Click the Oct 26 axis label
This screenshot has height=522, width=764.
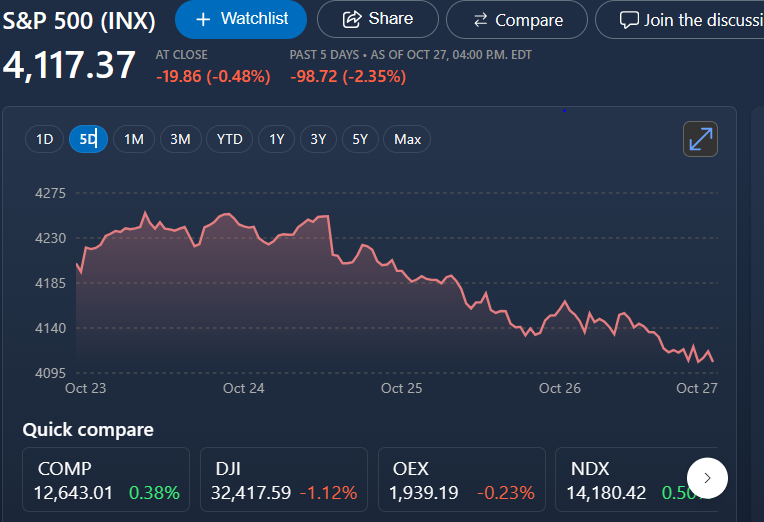click(560, 388)
